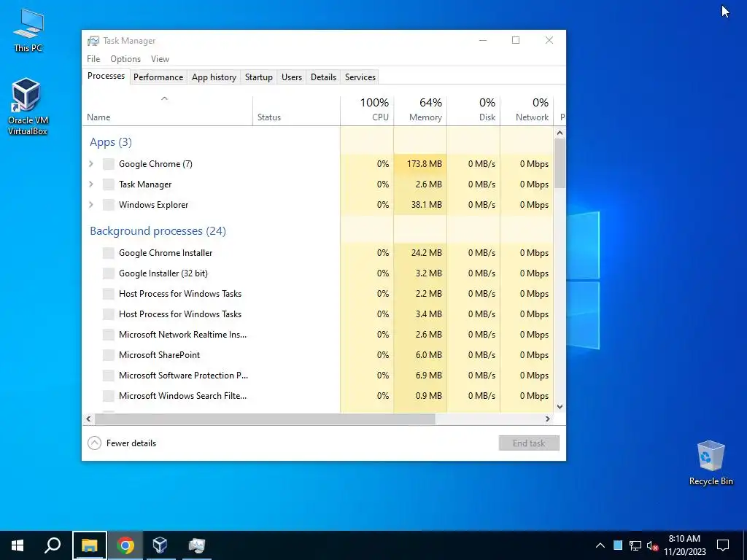Select Oracle VM VirtualBox desktop shortcut
Image resolution: width=747 pixels, height=560 pixels.
tap(27, 106)
